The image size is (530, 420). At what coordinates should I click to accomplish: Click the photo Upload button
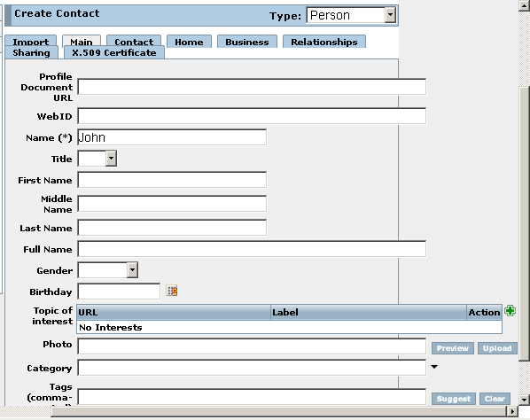coord(497,348)
